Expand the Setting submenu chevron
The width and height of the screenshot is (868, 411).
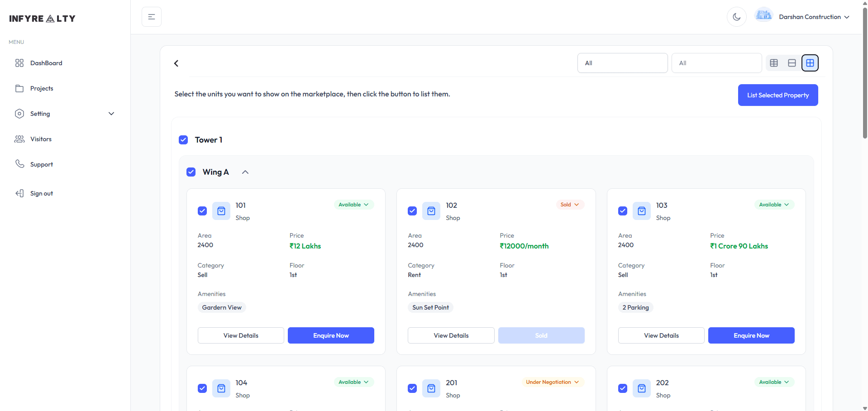pos(111,114)
